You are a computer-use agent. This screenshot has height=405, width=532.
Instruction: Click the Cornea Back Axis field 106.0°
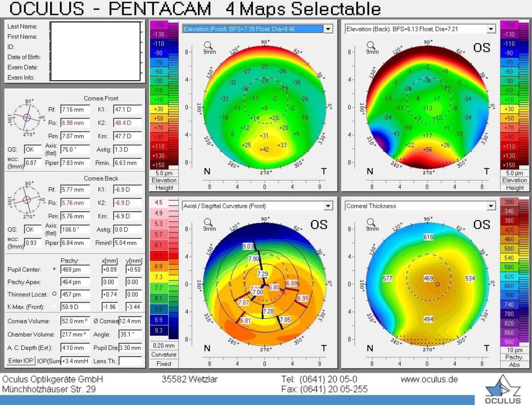pyautogui.click(x=75, y=229)
